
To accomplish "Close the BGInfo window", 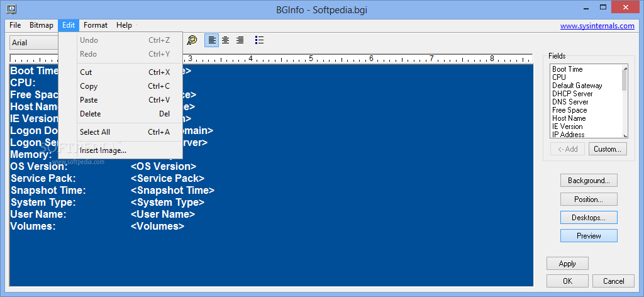I will point(625,7).
